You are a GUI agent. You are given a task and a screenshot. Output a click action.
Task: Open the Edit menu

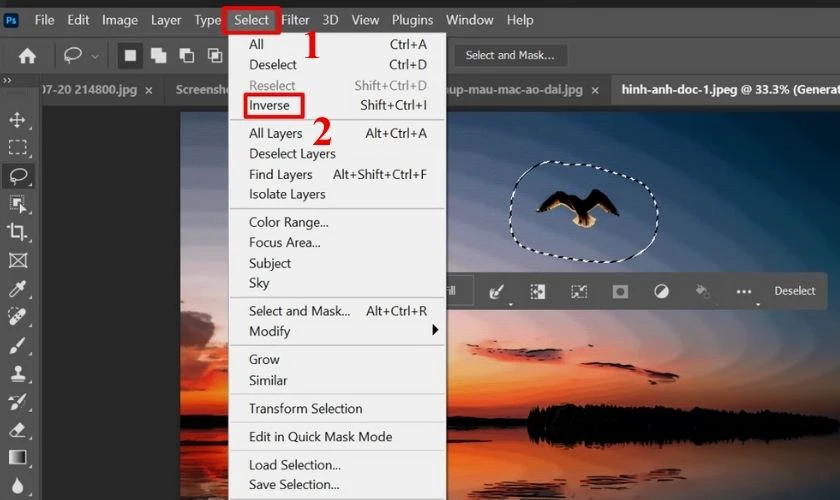78,20
